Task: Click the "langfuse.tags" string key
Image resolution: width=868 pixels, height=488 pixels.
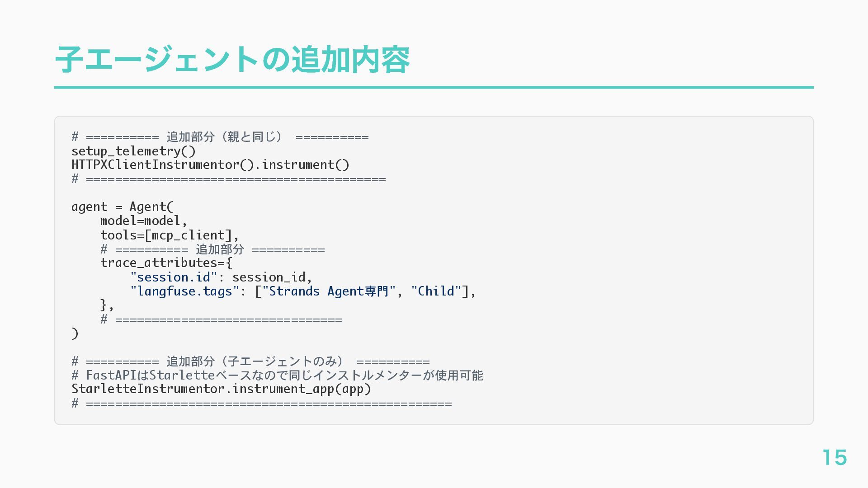Action: (184, 291)
